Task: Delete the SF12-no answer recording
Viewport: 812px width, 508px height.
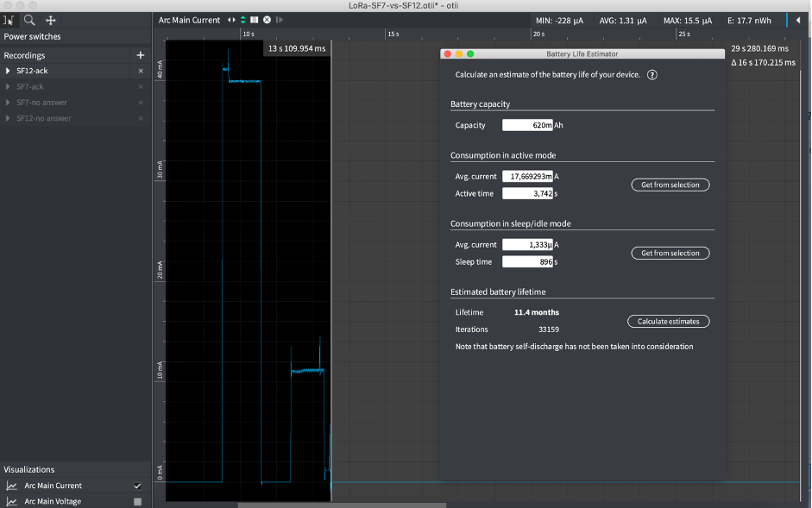Action: click(x=141, y=118)
